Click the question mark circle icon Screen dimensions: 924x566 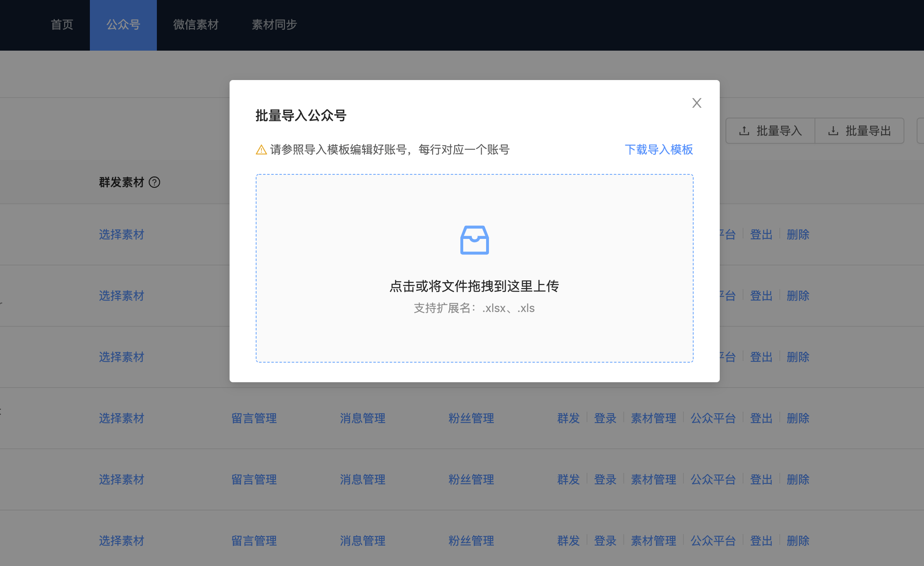point(154,183)
